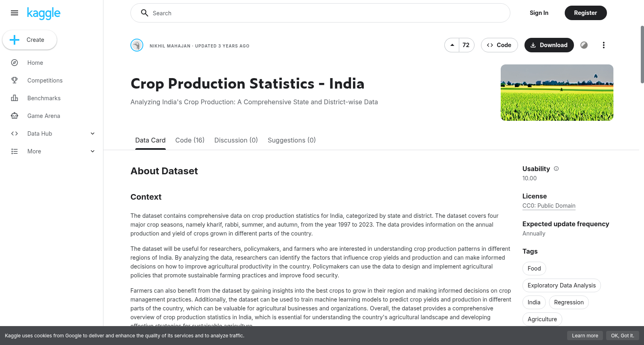The width and height of the screenshot is (644, 345).
Task: Click the usability rating circle icon
Action: point(584,45)
